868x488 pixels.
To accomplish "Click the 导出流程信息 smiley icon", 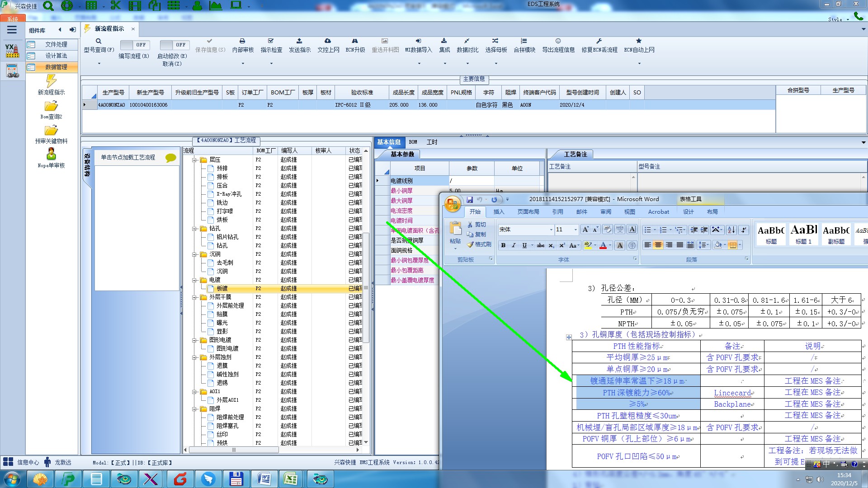I will [558, 41].
